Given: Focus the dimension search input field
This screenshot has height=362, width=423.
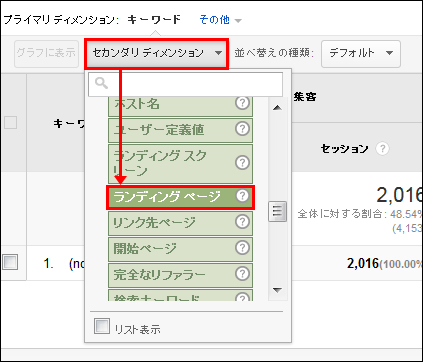Looking at the screenshot, I should pyautogui.click(x=185, y=85).
